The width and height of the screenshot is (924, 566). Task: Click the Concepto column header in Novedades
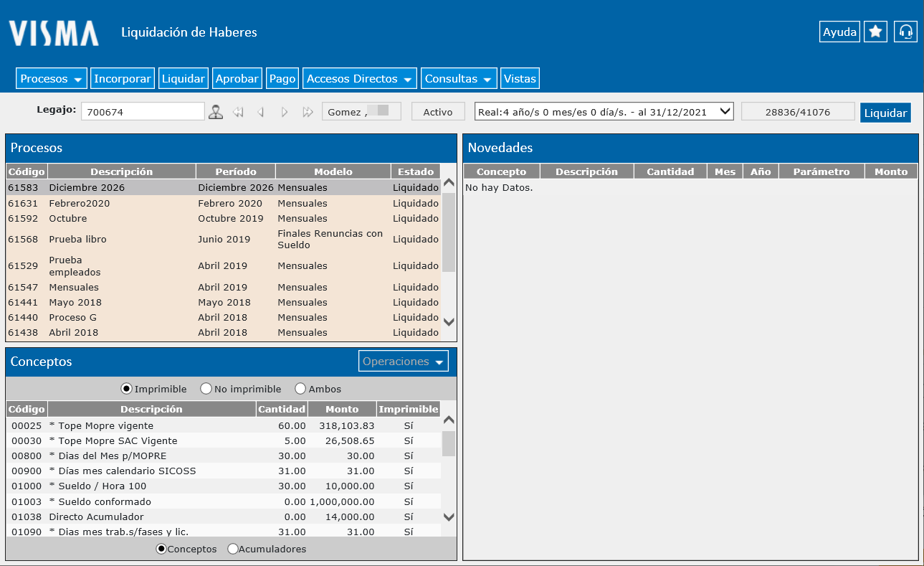[x=501, y=171]
